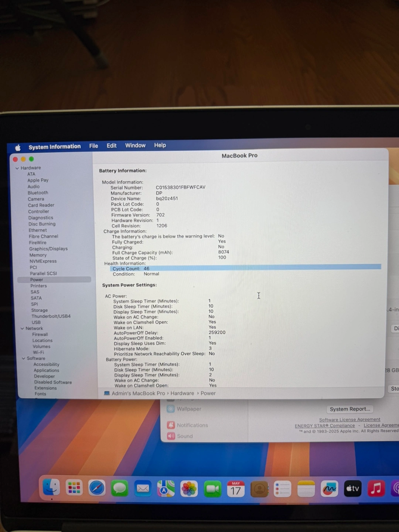Select Controller in sidebar
The height and width of the screenshot is (532, 399).
click(38, 212)
